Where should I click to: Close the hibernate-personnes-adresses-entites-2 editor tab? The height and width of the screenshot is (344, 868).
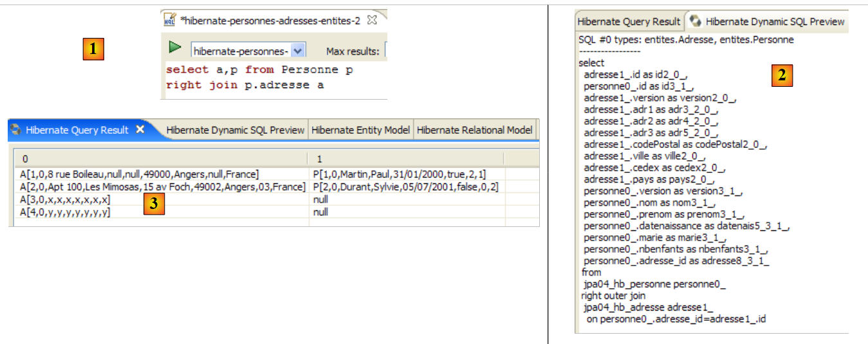[x=372, y=21]
